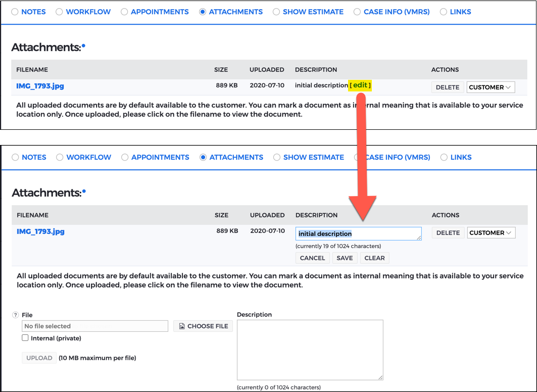This screenshot has width=537, height=392.
Task: Click the 'initial description' text in the upper panel
Action: [321, 85]
